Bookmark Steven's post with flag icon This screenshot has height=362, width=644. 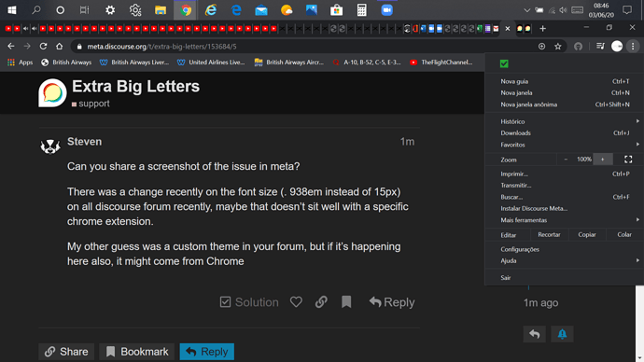point(346,302)
